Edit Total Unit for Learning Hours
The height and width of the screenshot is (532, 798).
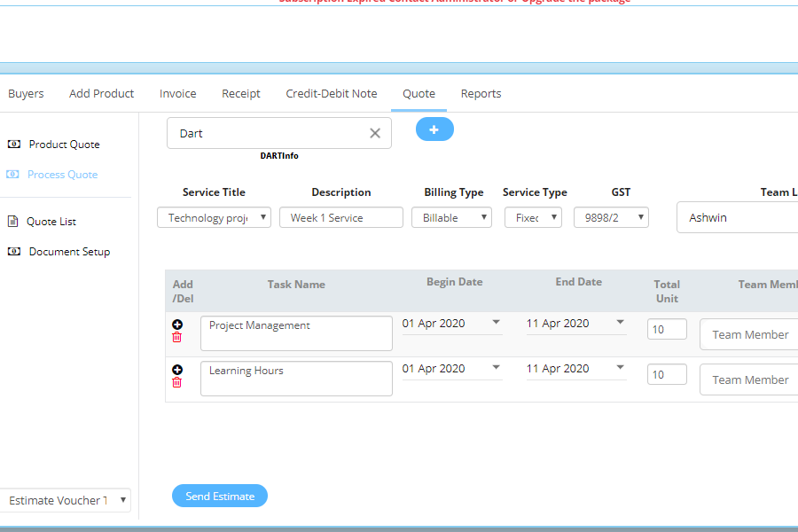667,375
